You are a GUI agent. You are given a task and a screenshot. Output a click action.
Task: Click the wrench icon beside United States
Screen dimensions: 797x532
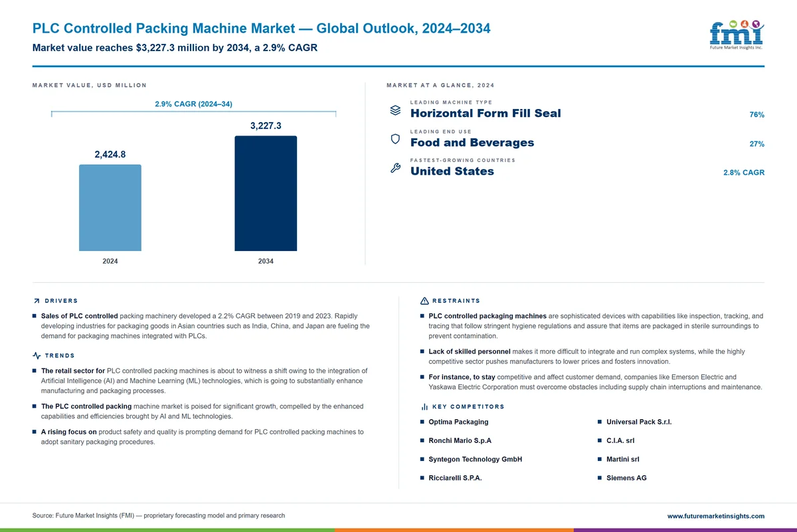coord(395,168)
